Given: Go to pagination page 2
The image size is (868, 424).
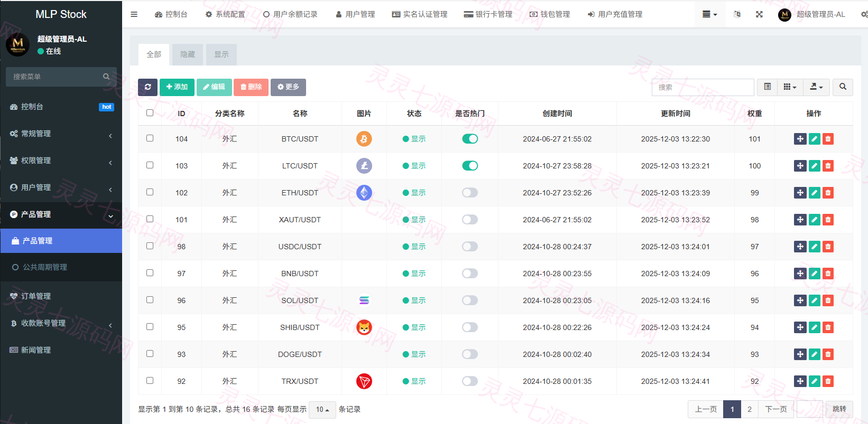Looking at the screenshot, I should click(x=749, y=409).
